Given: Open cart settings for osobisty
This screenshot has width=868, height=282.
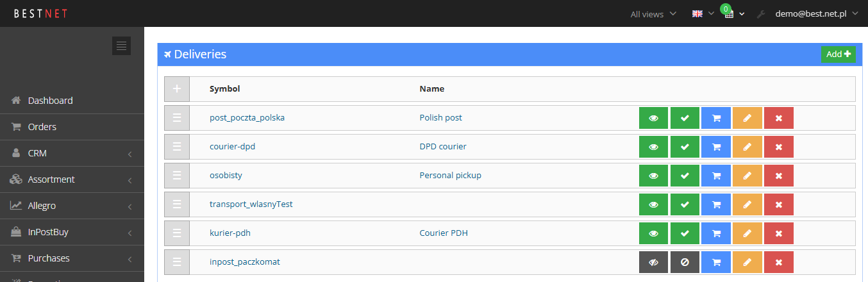Looking at the screenshot, I should click(716, 176).
